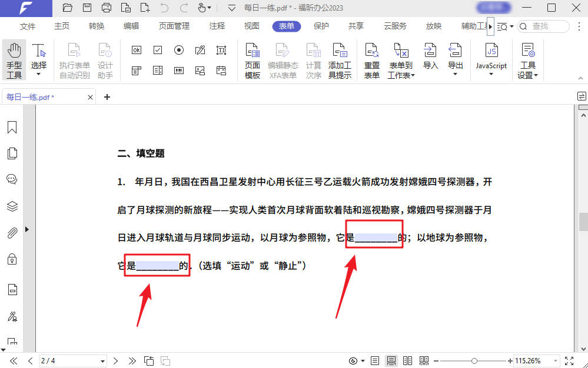Switch to the 注释 ribbon tab
Screen dimensions: 588x368
pyautogui.click(x=217, y=26)
